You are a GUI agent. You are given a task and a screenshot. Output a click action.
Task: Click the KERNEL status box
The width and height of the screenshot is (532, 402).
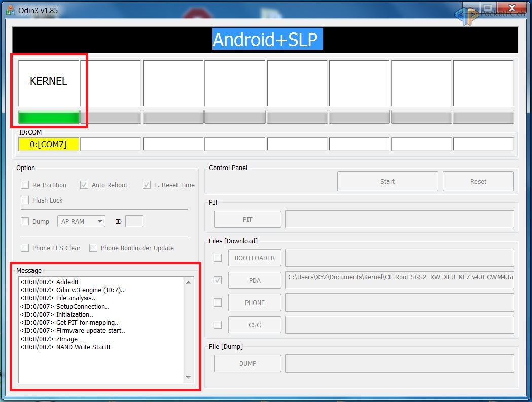point(49,83)
